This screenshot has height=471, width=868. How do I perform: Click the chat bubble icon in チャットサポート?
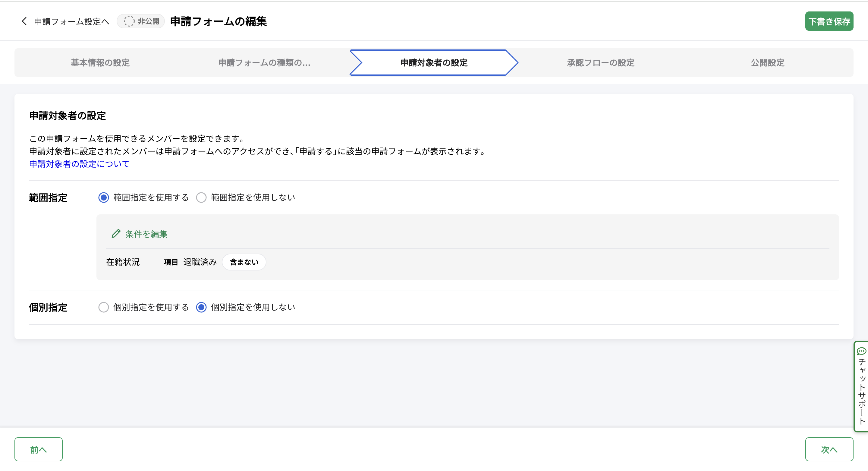(861, 351)
